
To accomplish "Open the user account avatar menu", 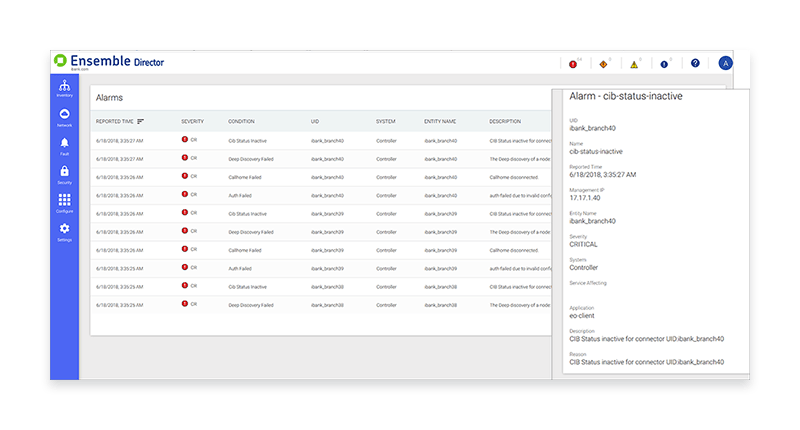I will pos(726,63).
